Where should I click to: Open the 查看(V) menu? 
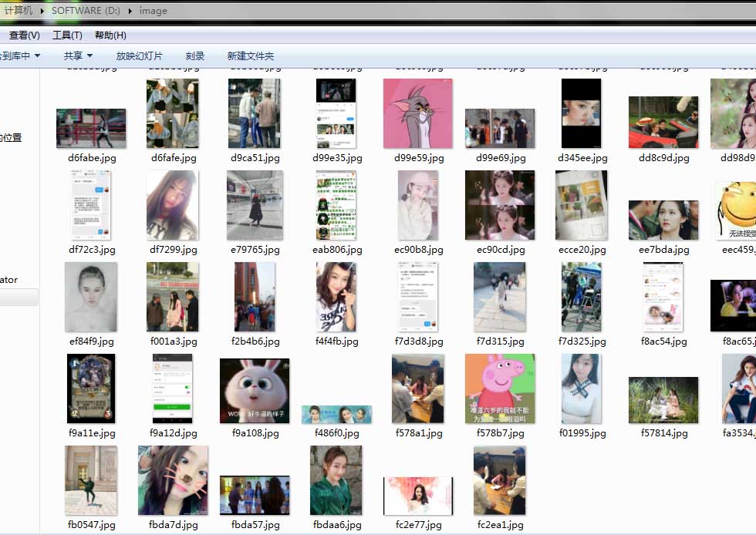24,35
